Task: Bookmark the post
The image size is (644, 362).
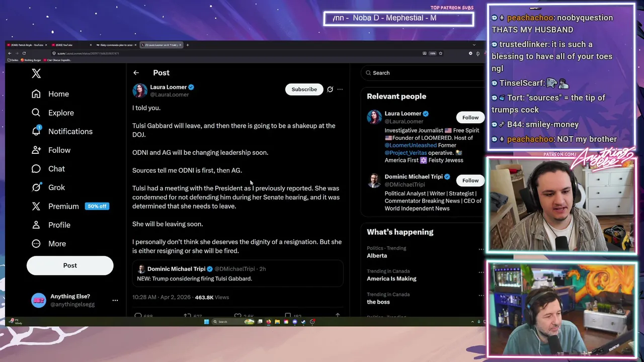Action: coord(288,316)
